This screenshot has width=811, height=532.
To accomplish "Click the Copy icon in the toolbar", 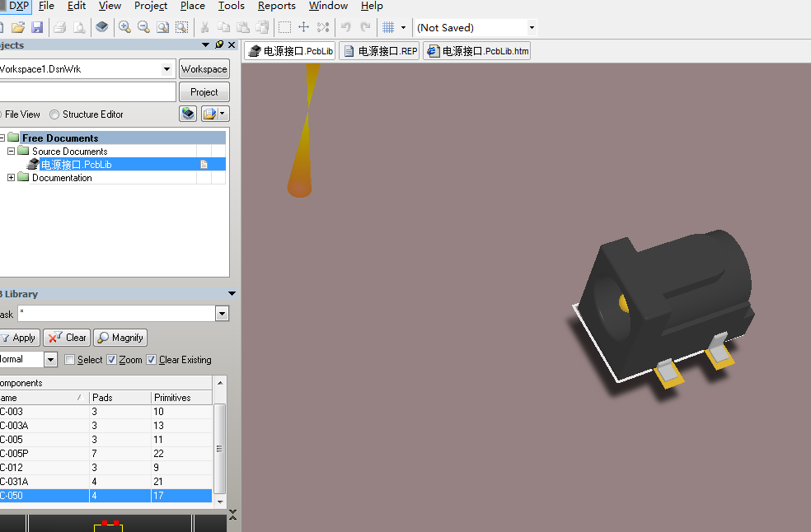I will tap(224, 27).
